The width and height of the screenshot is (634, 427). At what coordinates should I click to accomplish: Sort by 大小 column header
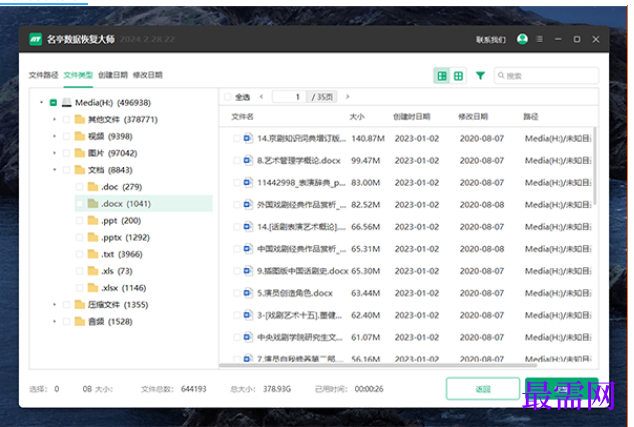point(357,116)
